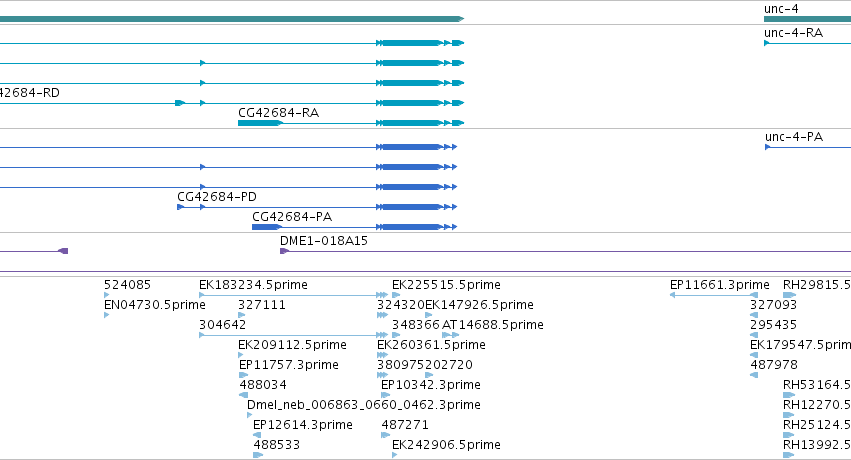
Task: Click the unc-4 gene bar
Action: (x=808, y=19)
